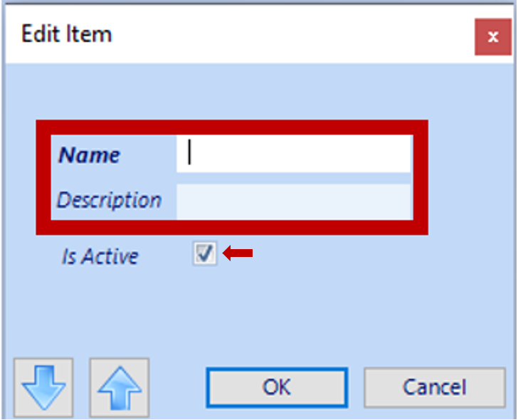This screenshot has width=518, height=420.
Task: Move item down with the downward arrow
Action: (x=43, y=388)
